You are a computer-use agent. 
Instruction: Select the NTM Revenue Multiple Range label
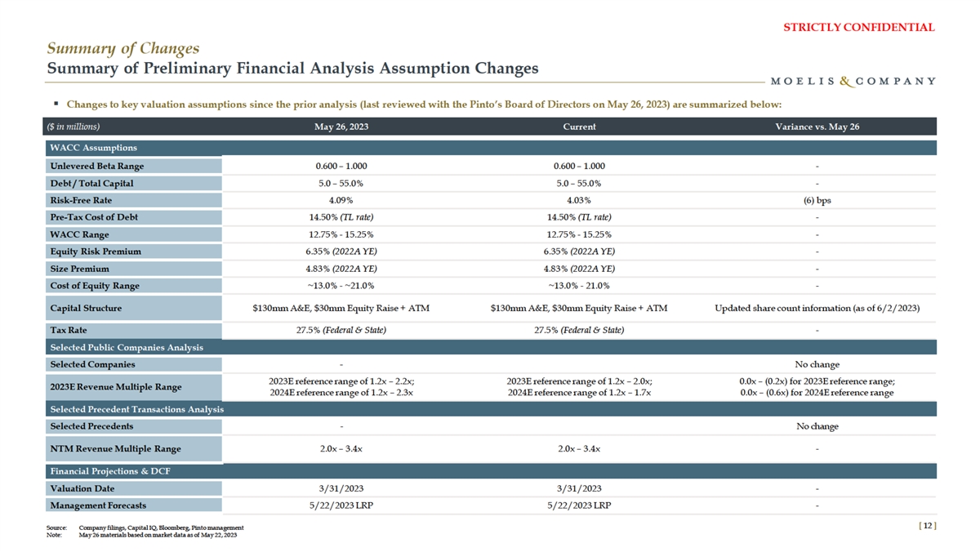(115, 448)
